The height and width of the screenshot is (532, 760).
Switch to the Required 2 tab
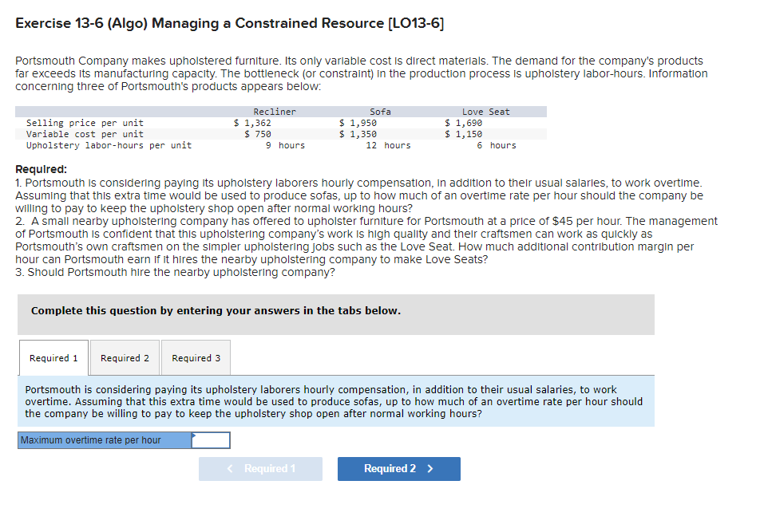point(125,358)
